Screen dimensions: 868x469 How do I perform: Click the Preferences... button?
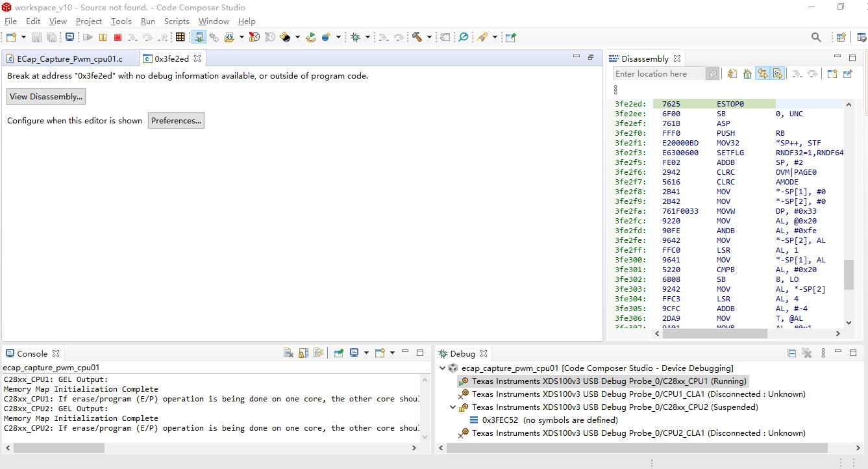pos(176,120)
